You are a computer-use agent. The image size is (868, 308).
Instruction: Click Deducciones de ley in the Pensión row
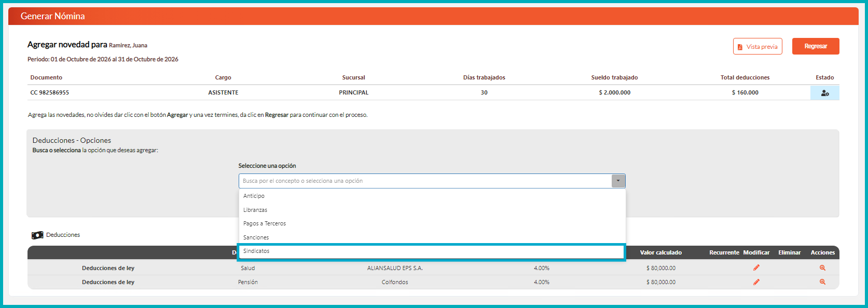108,282
